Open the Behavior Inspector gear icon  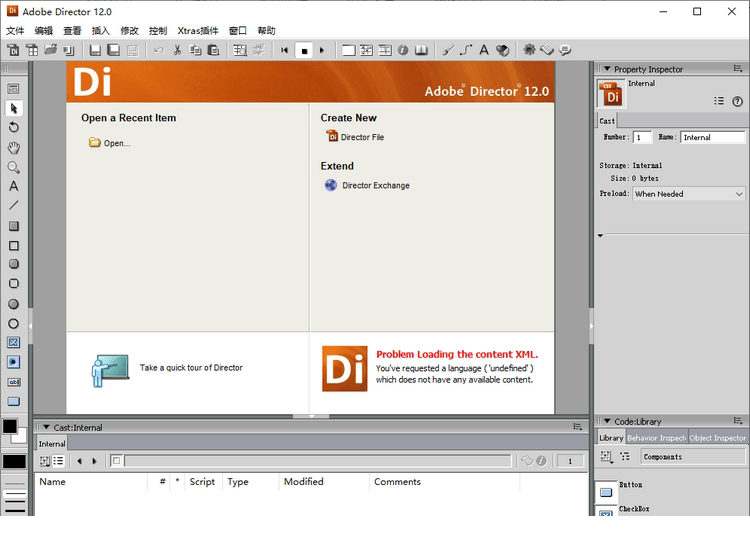(529, 50)
